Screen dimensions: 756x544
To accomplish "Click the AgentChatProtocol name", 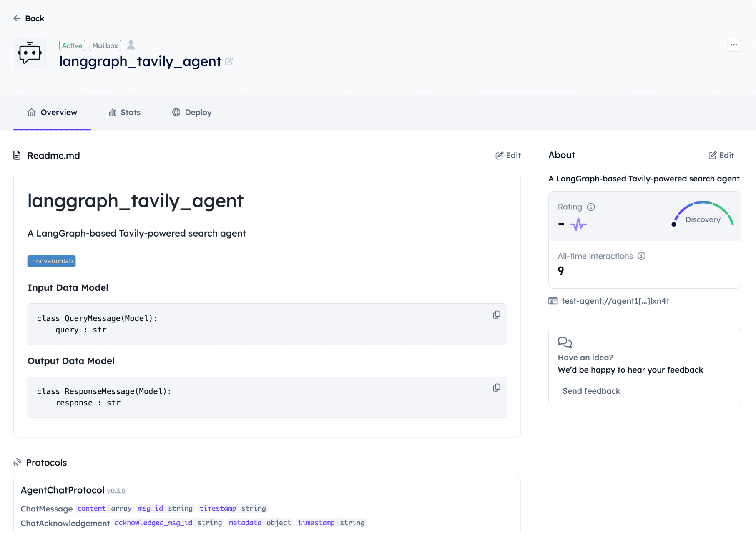I will point(63,490).
